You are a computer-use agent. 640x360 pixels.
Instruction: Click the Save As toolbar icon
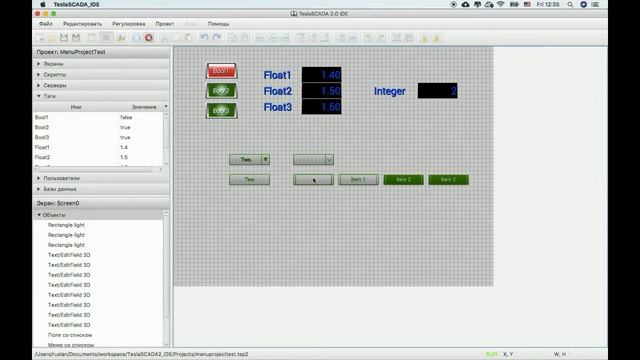[76, 38]
